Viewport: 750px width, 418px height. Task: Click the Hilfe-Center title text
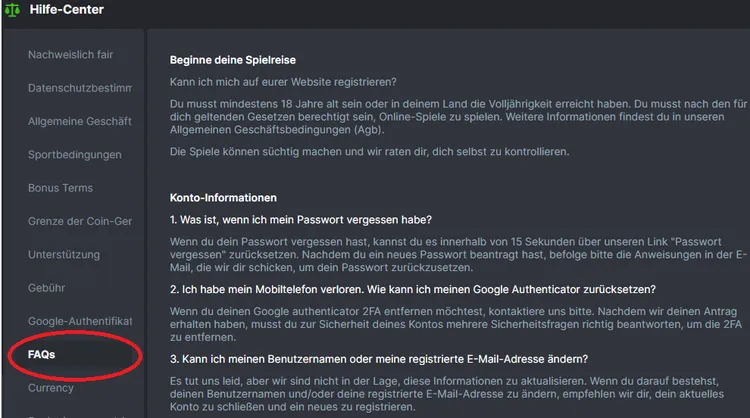[66, 11]
